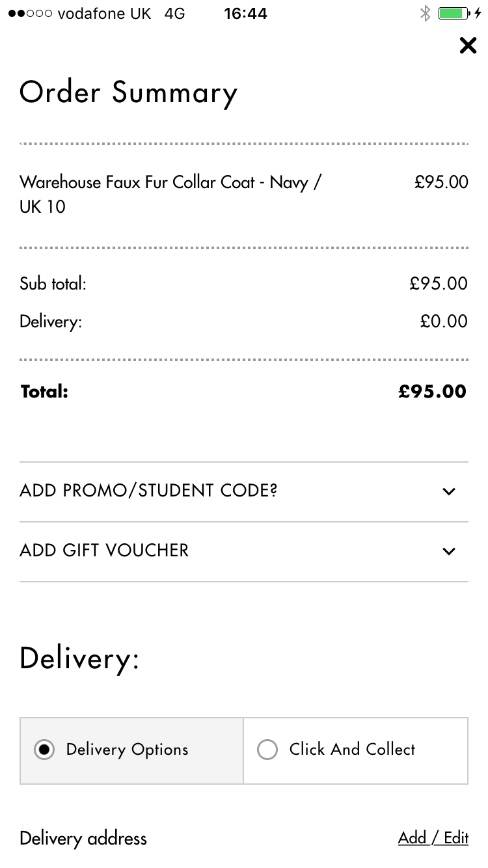Tap the Bluetooth icon in status bar
488x868 pixels.
[x=425, y=14]
